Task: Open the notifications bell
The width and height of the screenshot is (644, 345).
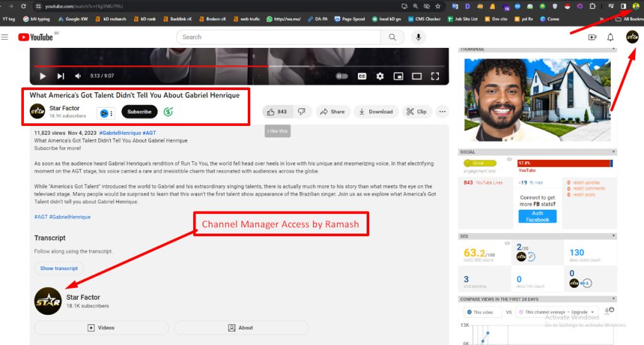Action: (610, 37)
